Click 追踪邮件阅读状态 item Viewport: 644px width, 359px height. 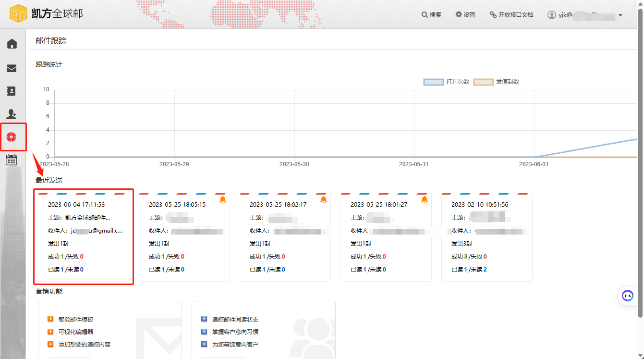(235, 320)
